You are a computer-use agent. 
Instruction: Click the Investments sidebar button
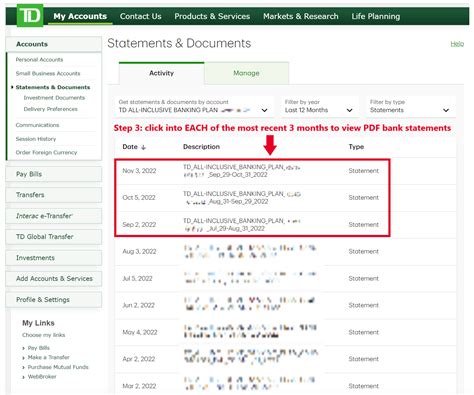click(x=54, y=258)
